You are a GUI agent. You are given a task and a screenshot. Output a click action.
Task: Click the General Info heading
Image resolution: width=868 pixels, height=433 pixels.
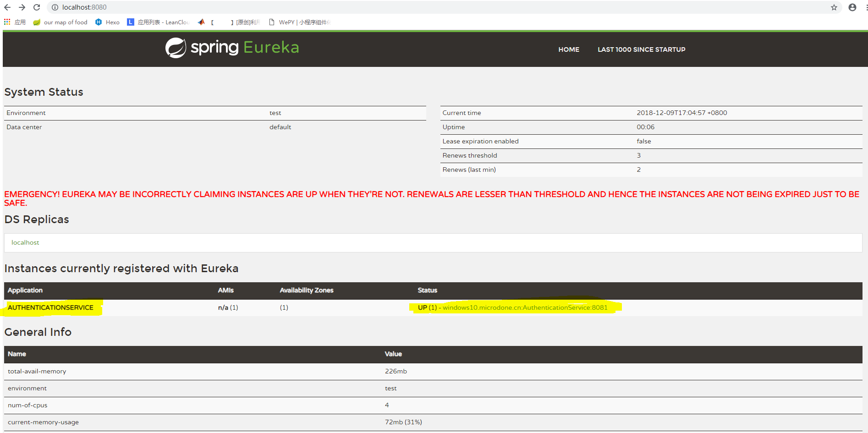(38, 332)
